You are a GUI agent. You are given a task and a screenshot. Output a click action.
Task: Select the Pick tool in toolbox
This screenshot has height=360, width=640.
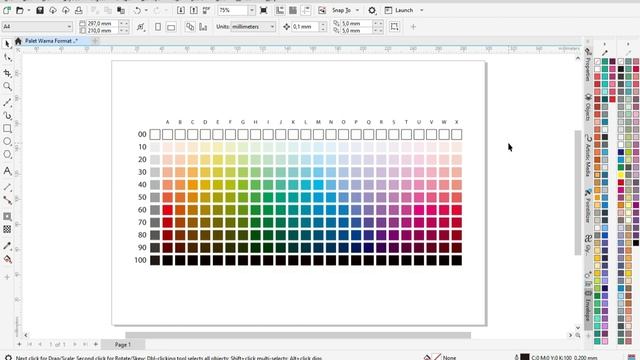(7, 44)
